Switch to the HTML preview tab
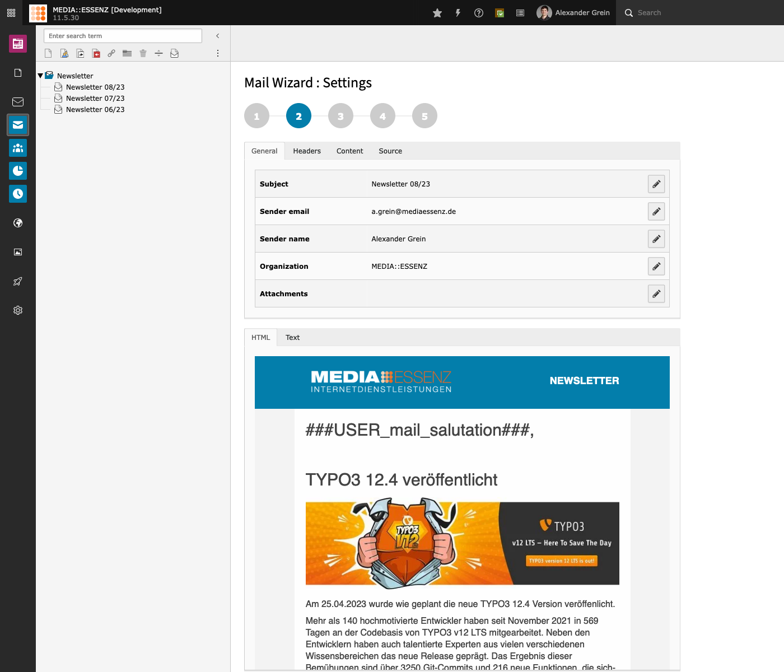Image resolution: width=784 pixels, height=672 pixels. coord(260,337)
